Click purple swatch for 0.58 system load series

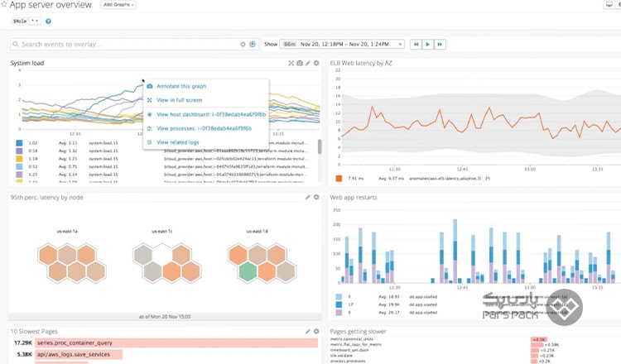19,151
